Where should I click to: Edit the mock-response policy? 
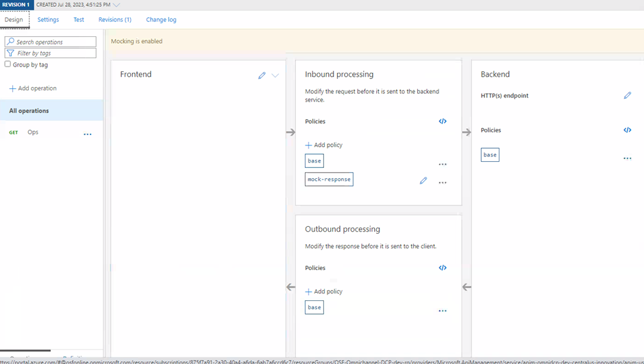[x=423, y=181]
